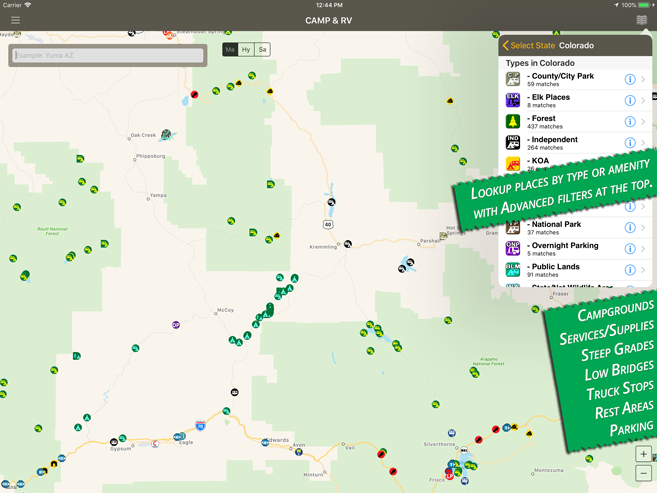Open the guide book icon

(x=641, y=20)
